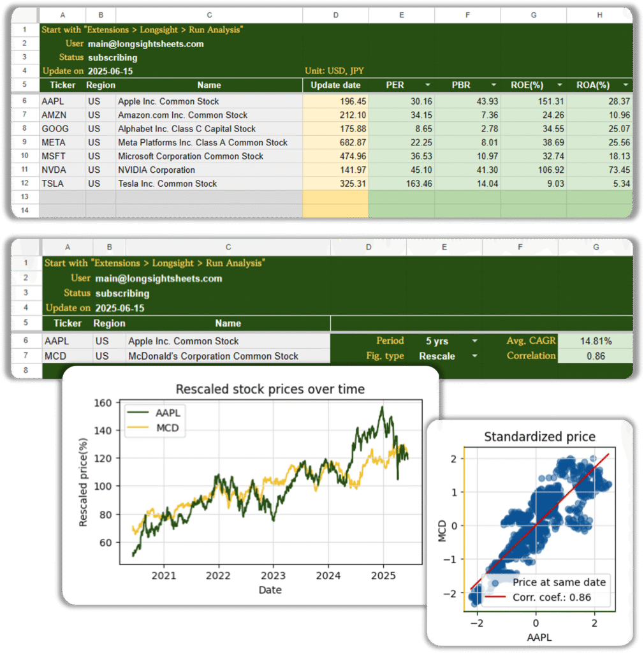Open the ROA(%) column filter dropdown
This screenshot has width=644, height=653.
point(626,85)
